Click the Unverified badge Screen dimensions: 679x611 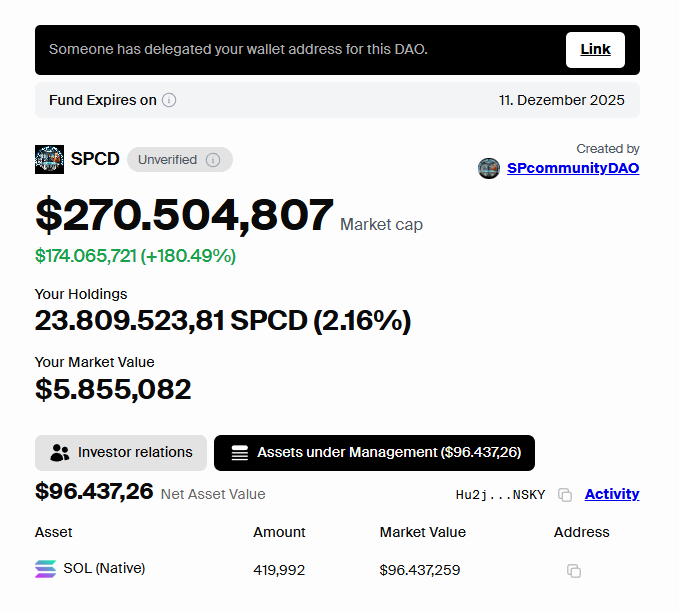click(x=180, y=160)
